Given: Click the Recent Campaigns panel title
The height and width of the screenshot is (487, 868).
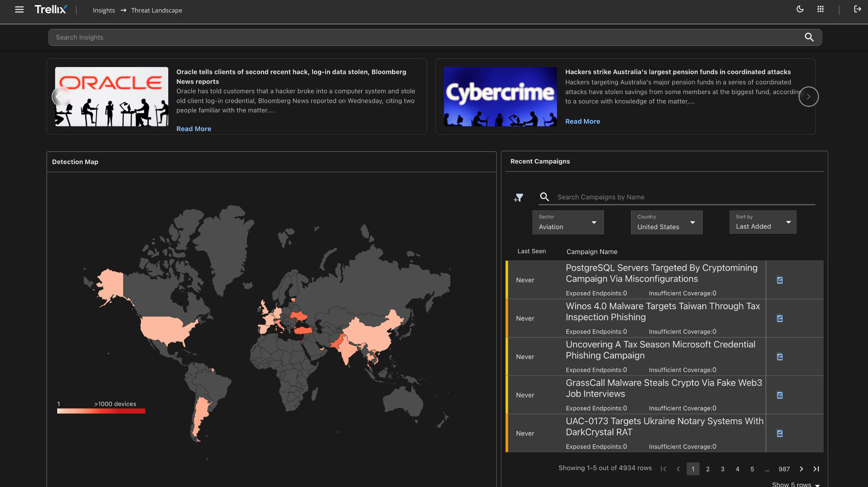Looking at the screenshot, I should point(540,161).
